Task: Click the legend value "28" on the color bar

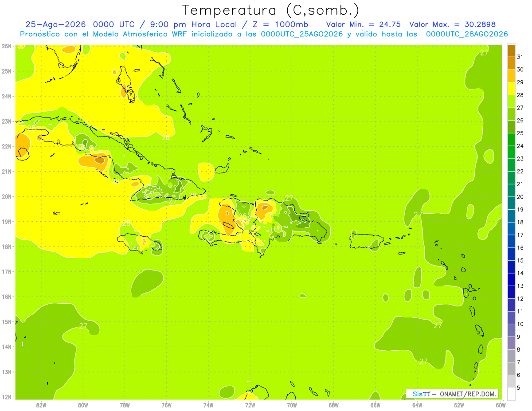Action: point(520,95)
